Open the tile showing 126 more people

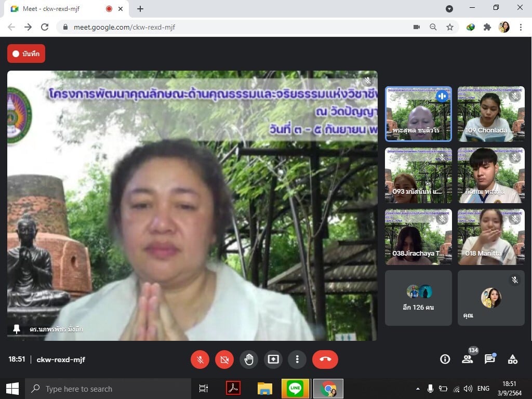coord(418,298)
